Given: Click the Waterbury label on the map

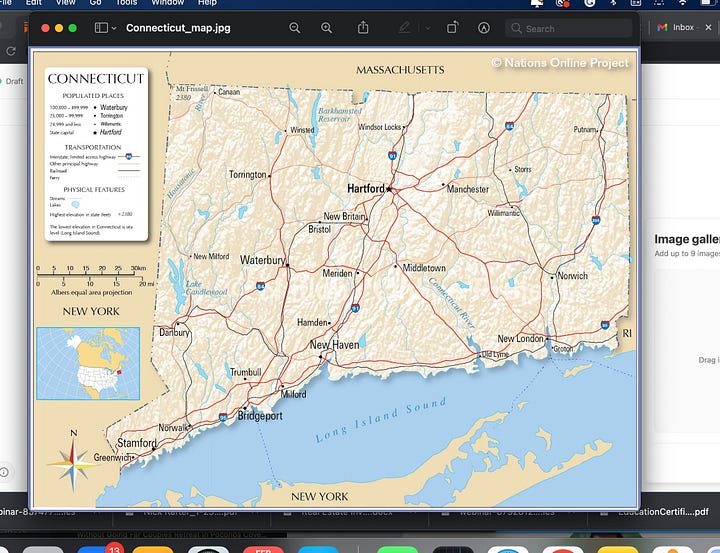Looking at the screenshot, I should (262, 260).
